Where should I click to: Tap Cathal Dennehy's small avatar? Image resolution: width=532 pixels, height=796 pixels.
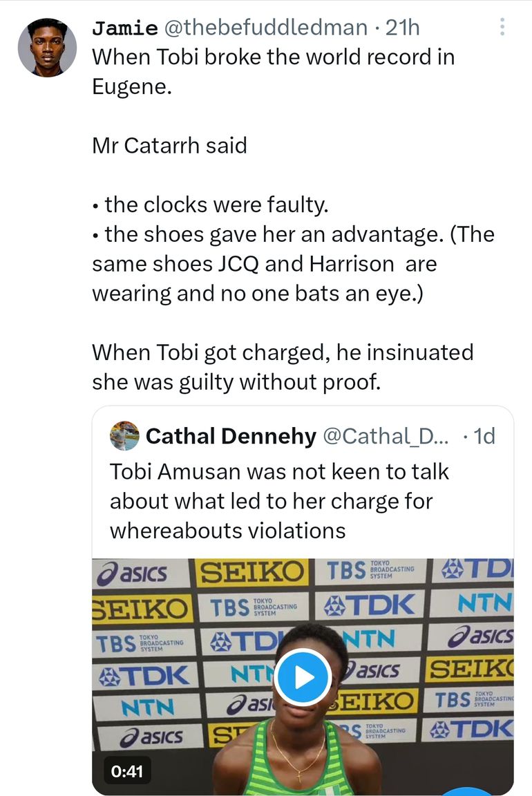[124, 435]
